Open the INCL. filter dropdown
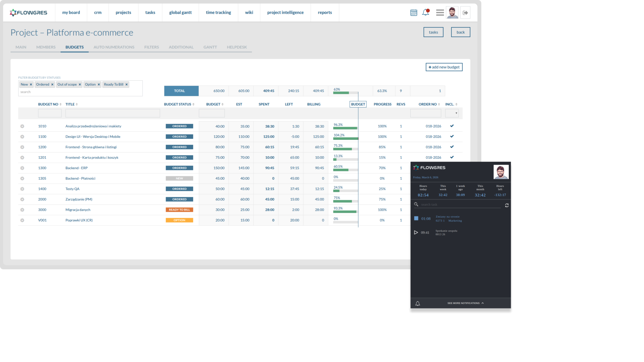The image size is (644, 362). click(x=452, y=113)
